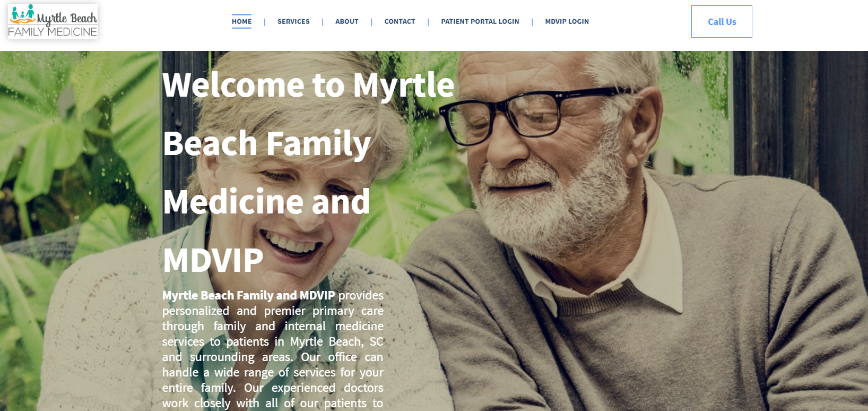Click bold 'Myrtle Beach Family and MDVIP' text

[x=248, y=295]
